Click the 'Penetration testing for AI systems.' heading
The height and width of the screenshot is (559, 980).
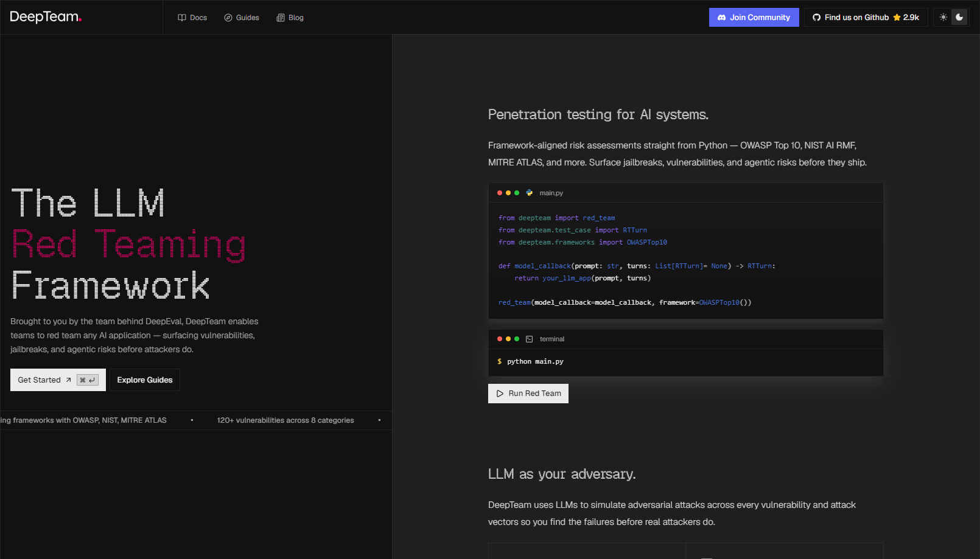pyautogui.click(x=598, y=114)
